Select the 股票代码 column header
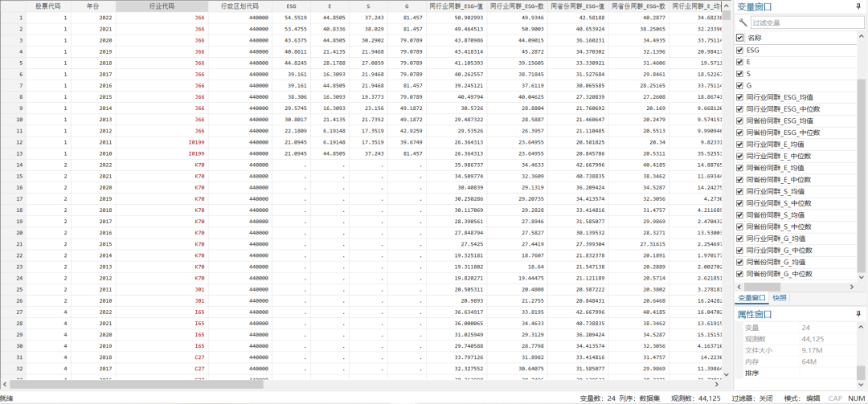 pos(48,6)
